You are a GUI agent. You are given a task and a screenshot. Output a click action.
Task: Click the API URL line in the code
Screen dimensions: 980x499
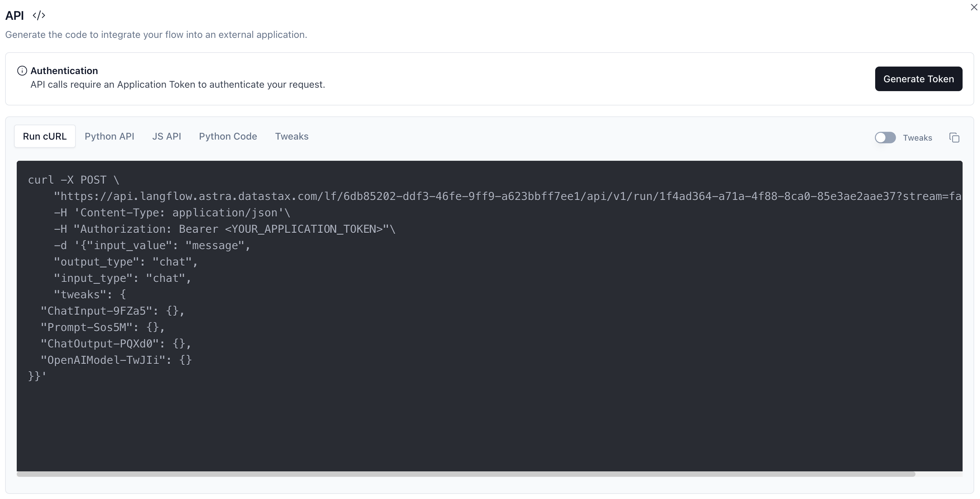click(507, 196)
